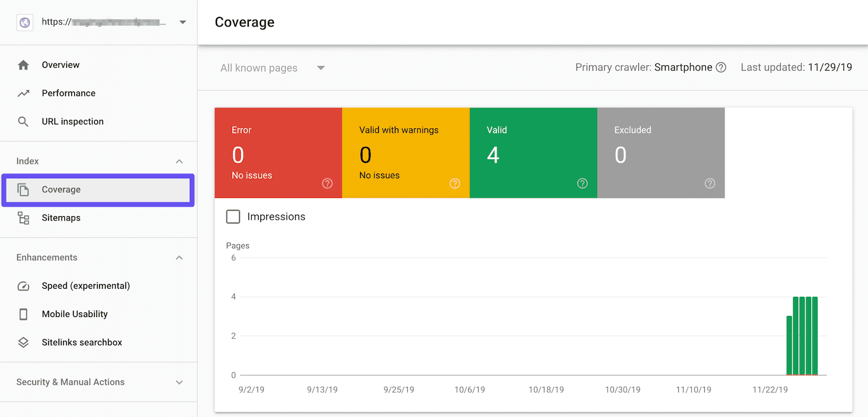Toggle the Valid status card
This screenshot has width=868, height=417.
click(533, 153)
